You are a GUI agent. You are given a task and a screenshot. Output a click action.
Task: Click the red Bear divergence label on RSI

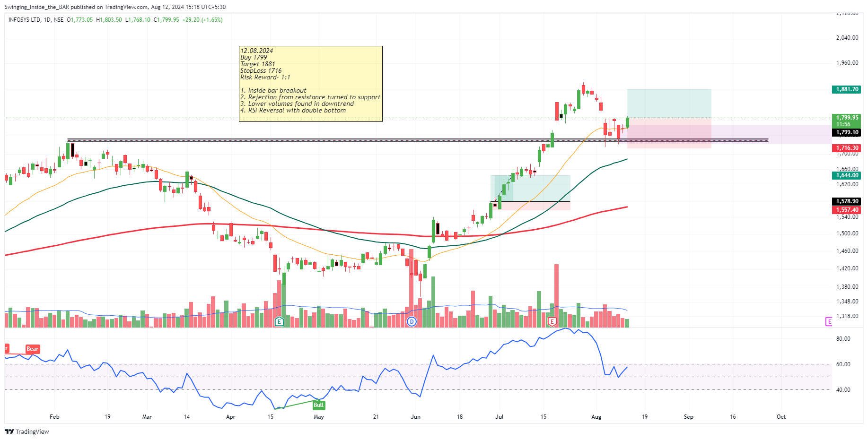click(32, 349)
